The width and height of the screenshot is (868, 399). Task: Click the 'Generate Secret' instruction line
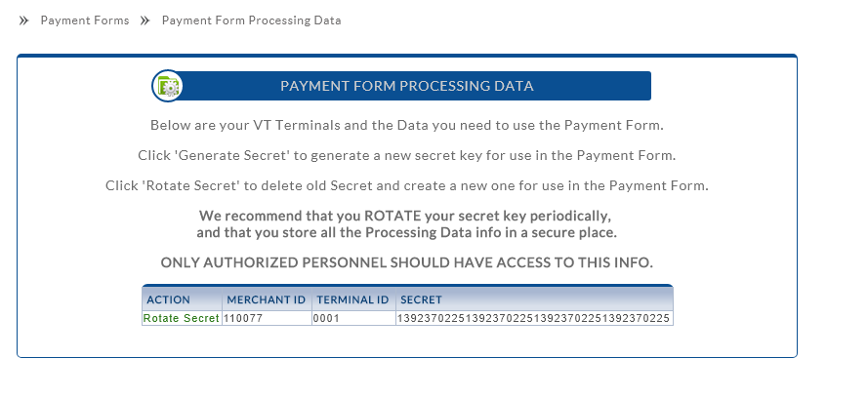pos(406,156)
